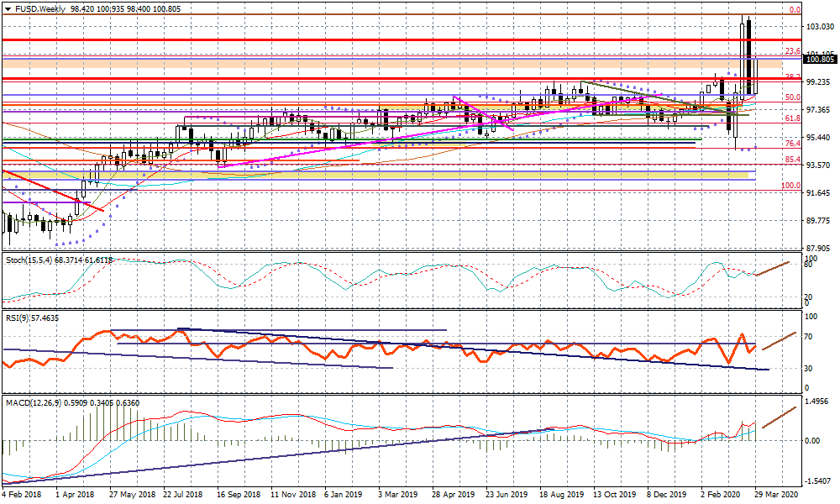
Task: Select the 95.440 price scale value
Action: point(820,138)
